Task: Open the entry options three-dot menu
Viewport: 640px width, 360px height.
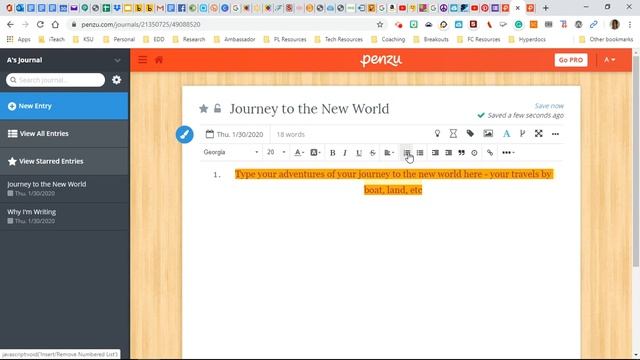Action: point(555,134)
